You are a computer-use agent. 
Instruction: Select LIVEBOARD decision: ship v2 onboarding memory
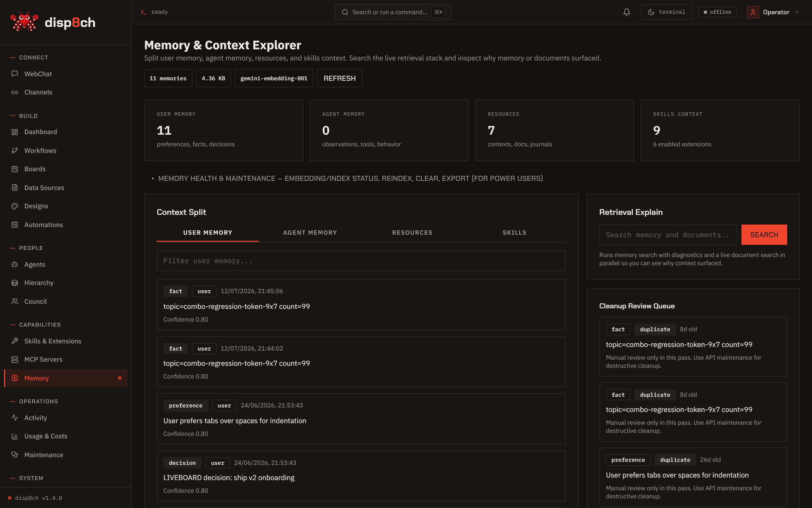coord(361,476)
